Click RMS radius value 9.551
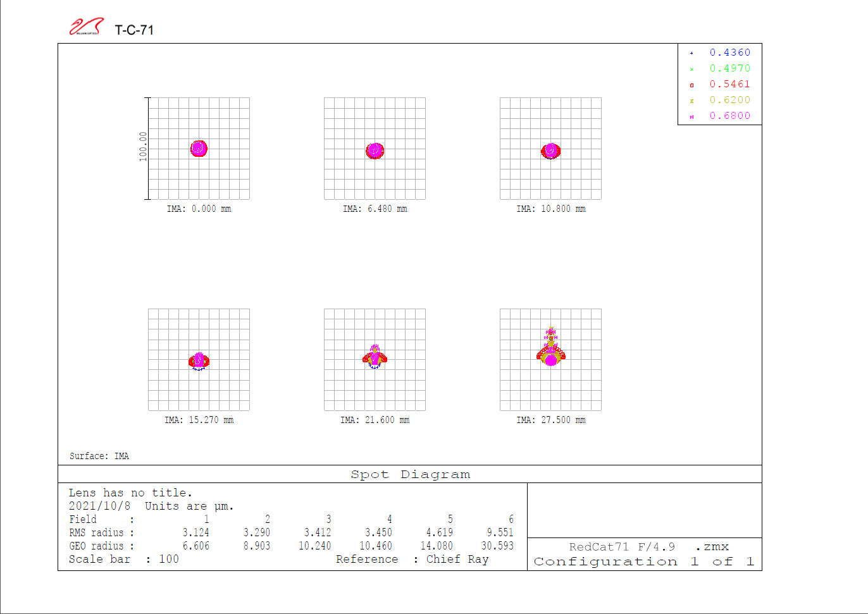The width and height of the screenshot is (868, 614). point(500,532)
